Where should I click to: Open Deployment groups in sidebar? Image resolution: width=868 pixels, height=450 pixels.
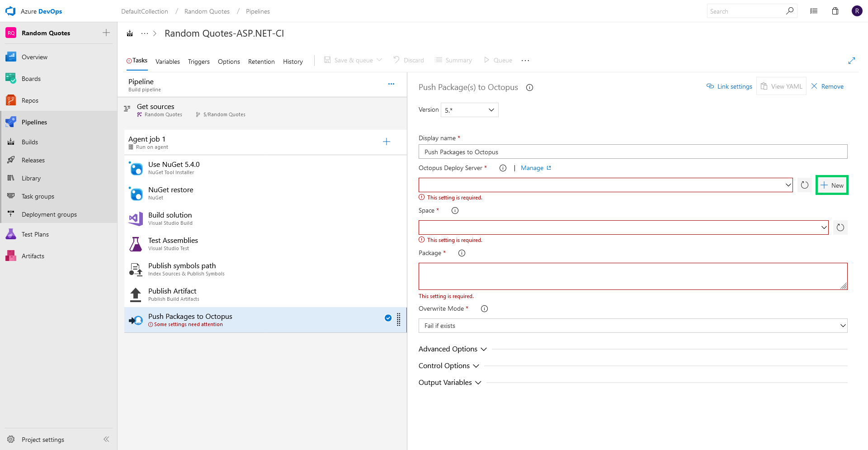pyautogui.click(x=49, y=214)
